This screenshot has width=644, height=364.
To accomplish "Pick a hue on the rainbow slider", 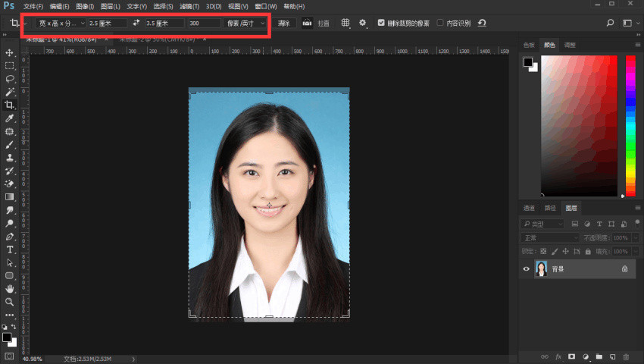I will click(630, 126).
